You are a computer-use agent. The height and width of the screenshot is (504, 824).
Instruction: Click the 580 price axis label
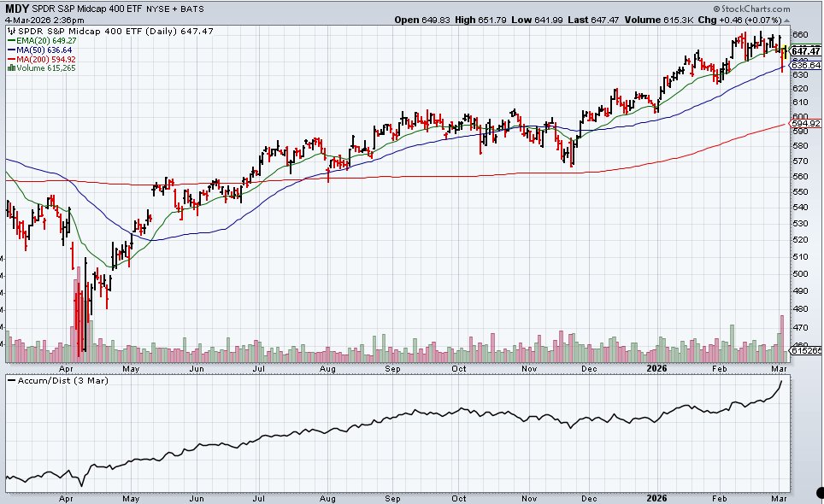pos(800,146)
